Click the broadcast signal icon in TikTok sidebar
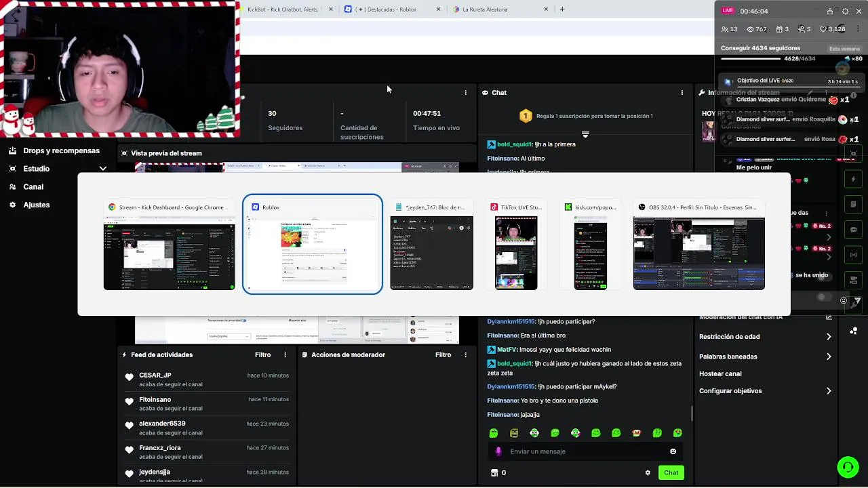868x488 pixels. coord(854,255)
